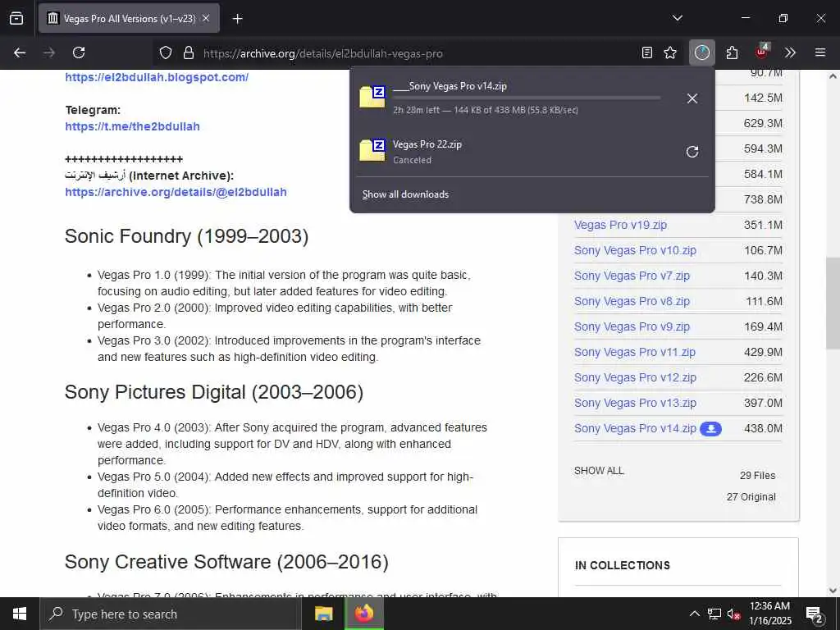Image resolution: width=840 pixels, height=630 pixels.
Task: Open Firefox View in the tab strip
Action: 16,18
